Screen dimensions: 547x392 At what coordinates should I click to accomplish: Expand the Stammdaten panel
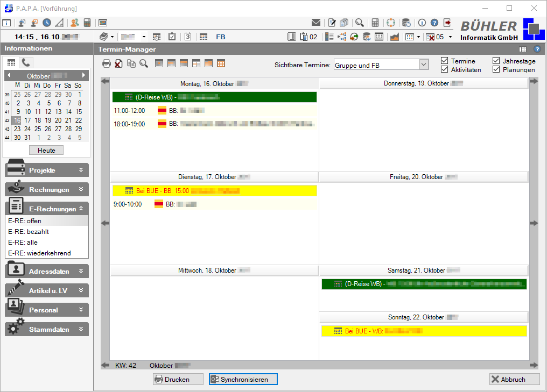(x=47, y=329)
